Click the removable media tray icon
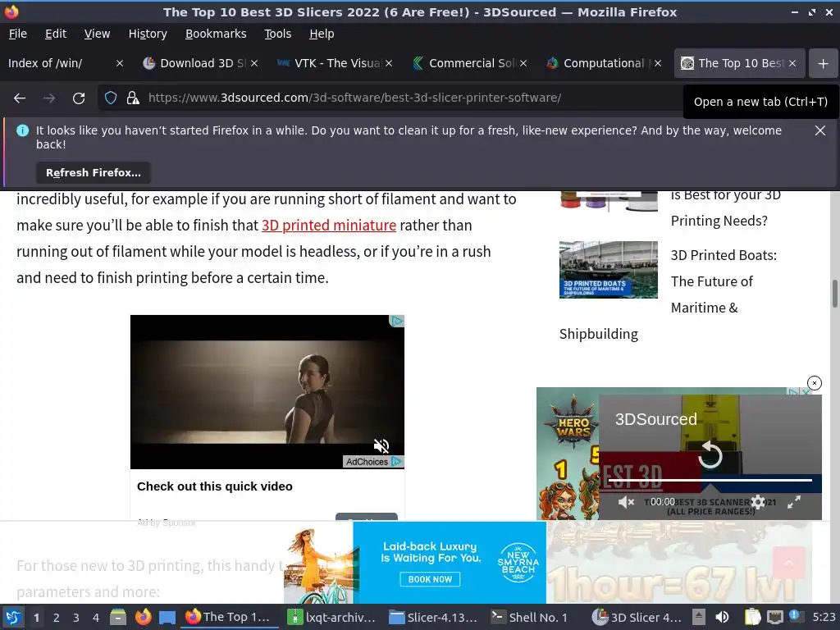840x630 pixels. (x=699, y=617)
